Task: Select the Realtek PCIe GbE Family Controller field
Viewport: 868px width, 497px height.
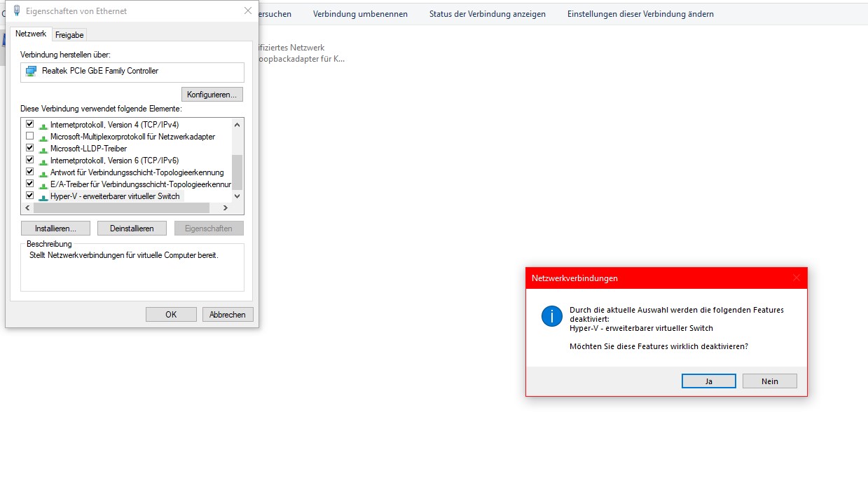Action: 132,72
